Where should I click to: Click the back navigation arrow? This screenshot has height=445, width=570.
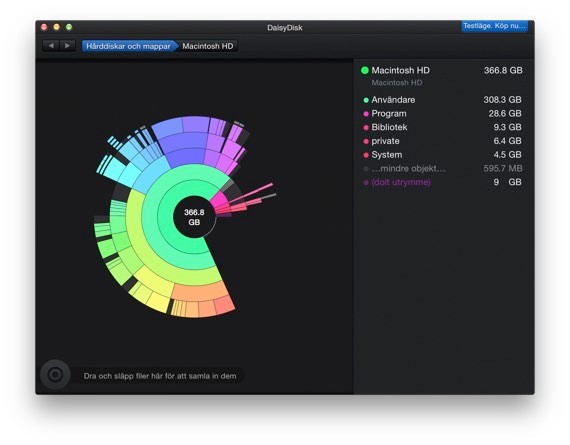click(51, 46)
